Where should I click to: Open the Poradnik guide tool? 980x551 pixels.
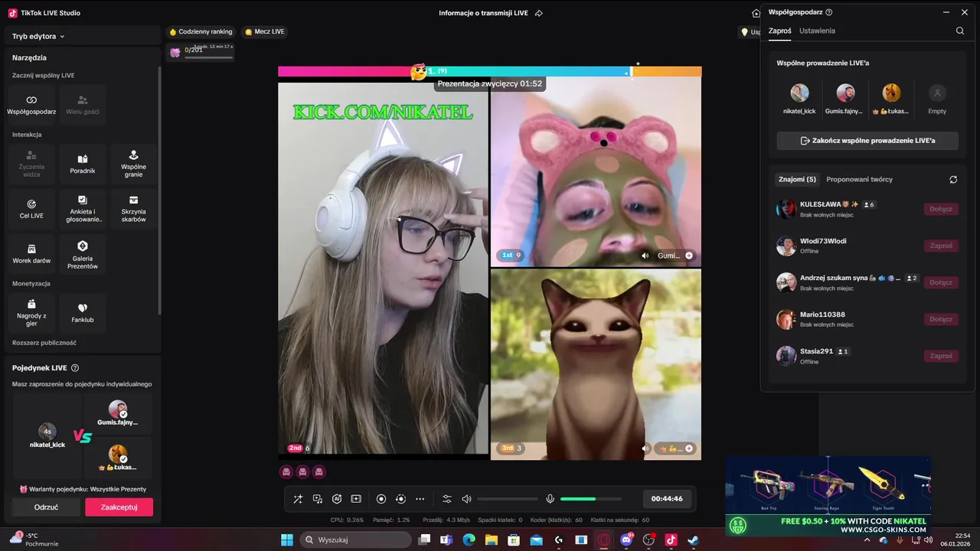83,164
